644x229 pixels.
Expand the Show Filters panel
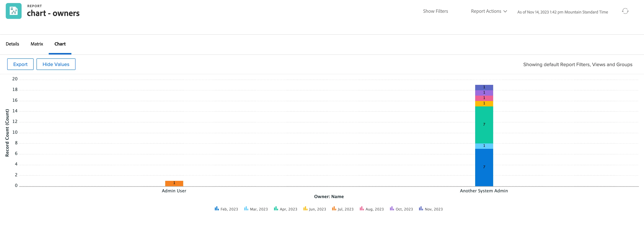pos(435,11)
